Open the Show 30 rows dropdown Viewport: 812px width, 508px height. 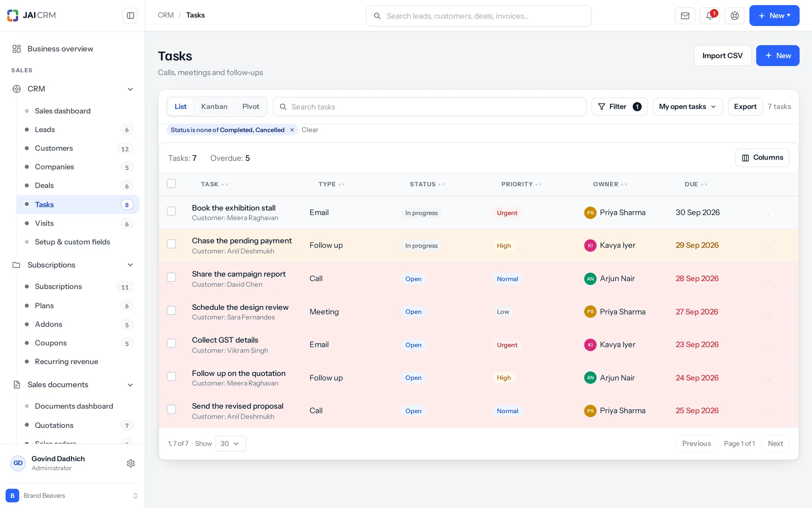230,444
